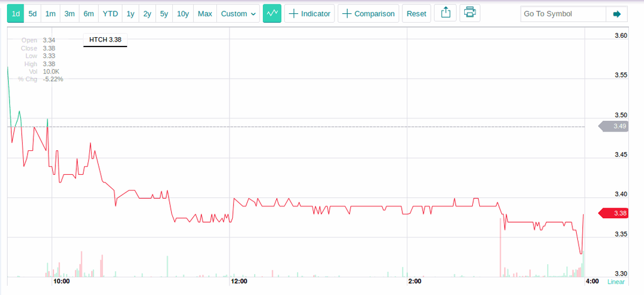Click the 12:00 time axis label
Screen dimensions: 644x295
(x=239, y=281)
